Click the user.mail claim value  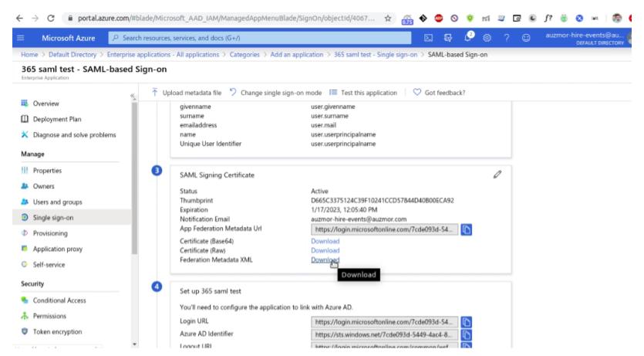[x=323, y=125]
